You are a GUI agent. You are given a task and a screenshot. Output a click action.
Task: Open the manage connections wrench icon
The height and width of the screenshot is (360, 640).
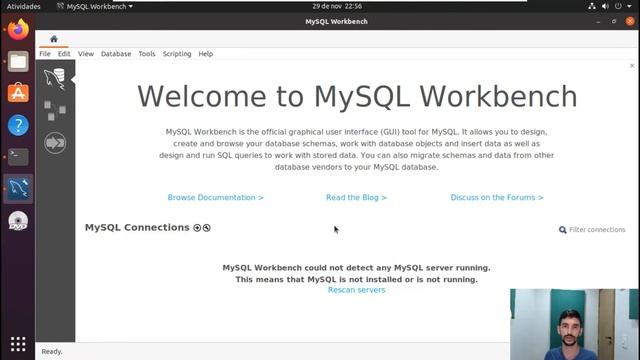pyautogui.click(x=207, y=228)
